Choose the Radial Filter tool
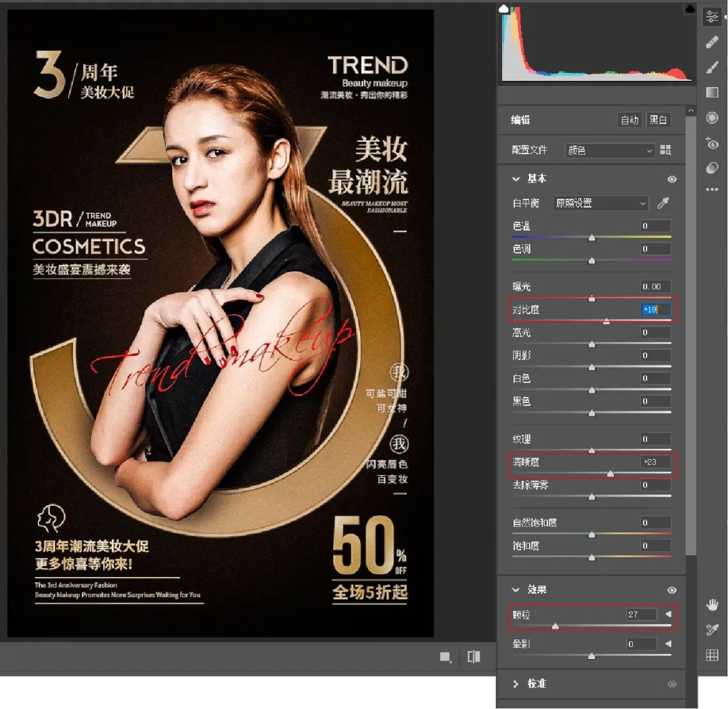The image size is (728, 709). (712, 118)
